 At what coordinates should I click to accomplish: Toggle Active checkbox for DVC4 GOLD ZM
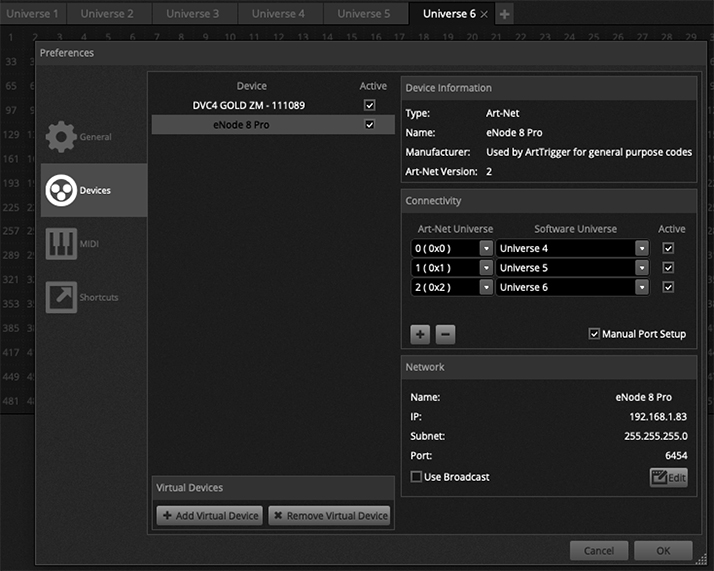369,105
